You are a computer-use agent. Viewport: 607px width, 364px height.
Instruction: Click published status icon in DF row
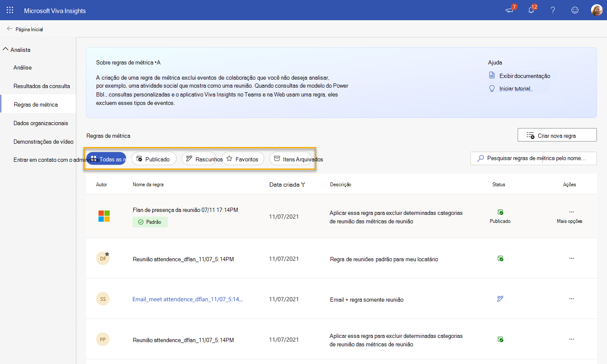point(500,258)
